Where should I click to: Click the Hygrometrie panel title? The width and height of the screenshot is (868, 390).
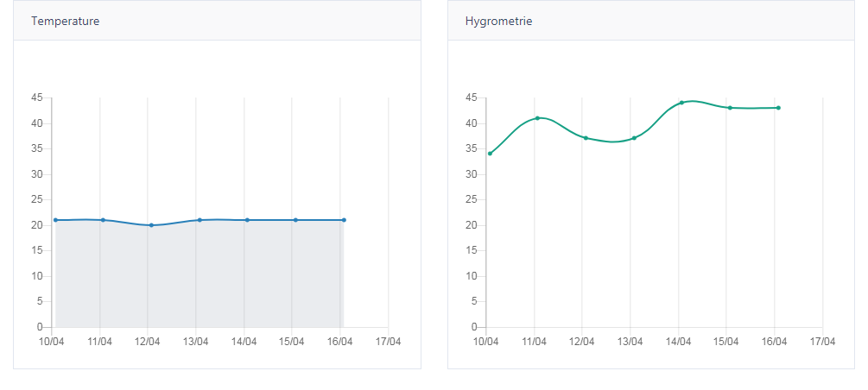click(498, 21)
